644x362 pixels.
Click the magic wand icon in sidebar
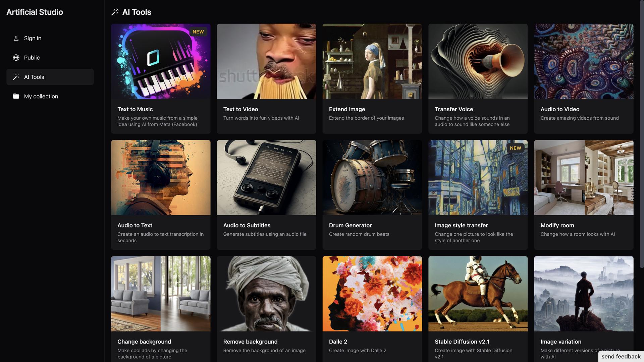16,77
